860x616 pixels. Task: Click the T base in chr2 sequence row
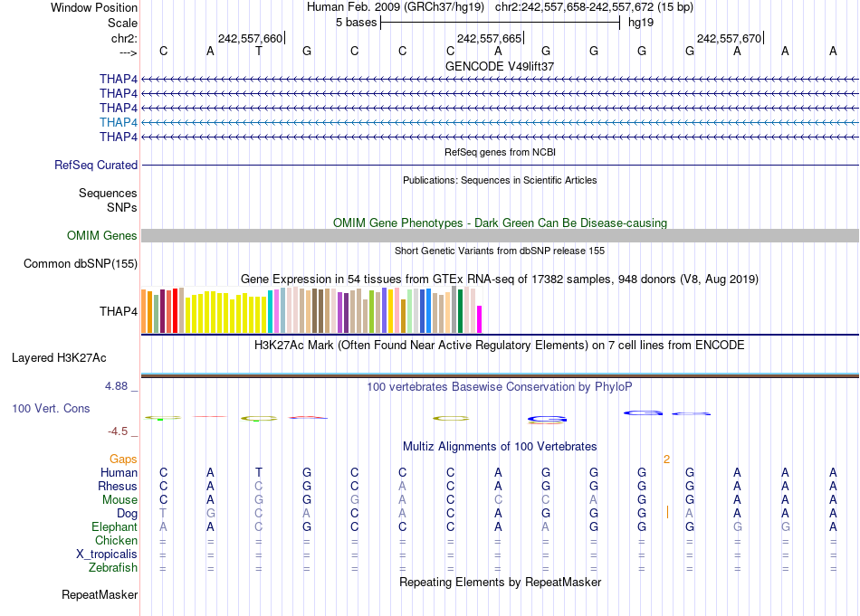259,52
